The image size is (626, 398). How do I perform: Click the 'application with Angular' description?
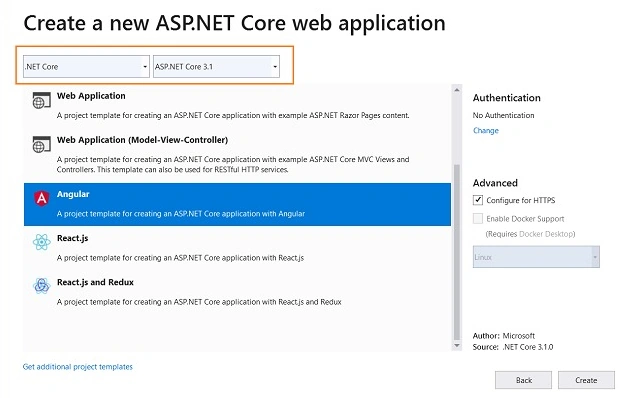click(x=181, y=214)
